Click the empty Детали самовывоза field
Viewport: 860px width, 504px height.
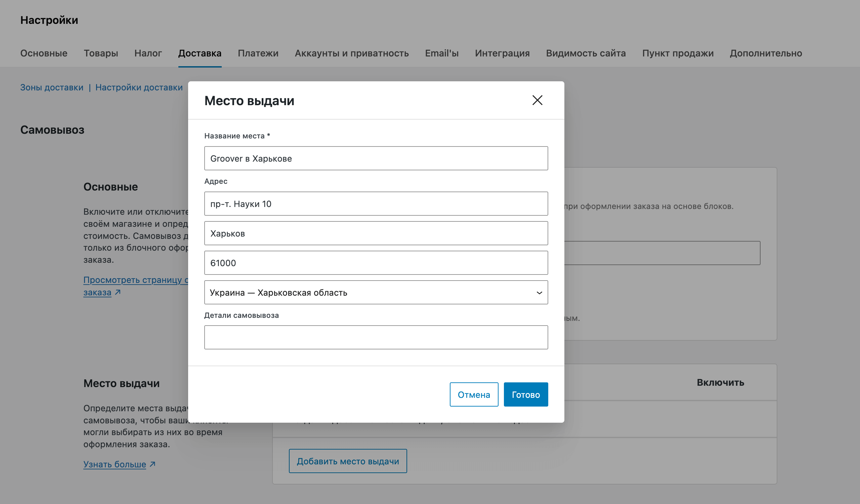[x=376, y=337]
